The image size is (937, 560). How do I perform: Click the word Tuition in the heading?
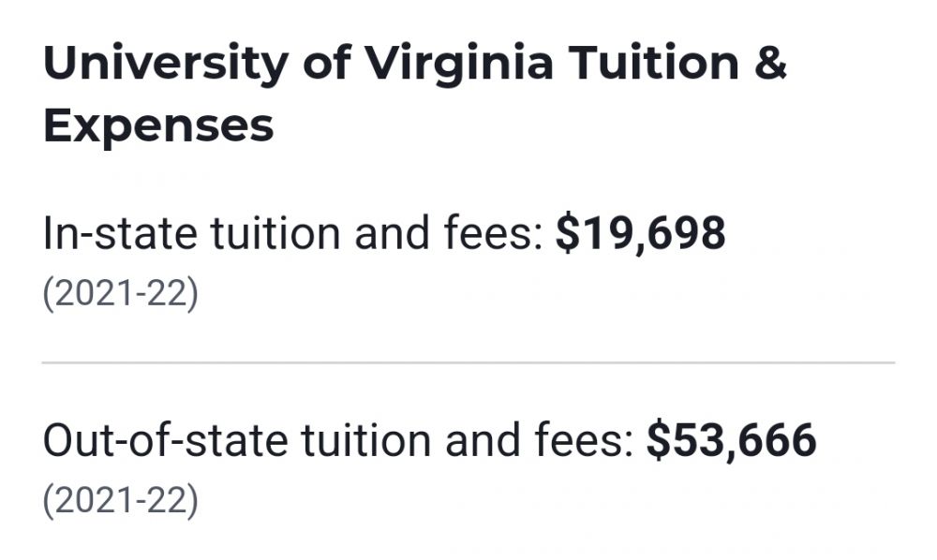point(654,62)
